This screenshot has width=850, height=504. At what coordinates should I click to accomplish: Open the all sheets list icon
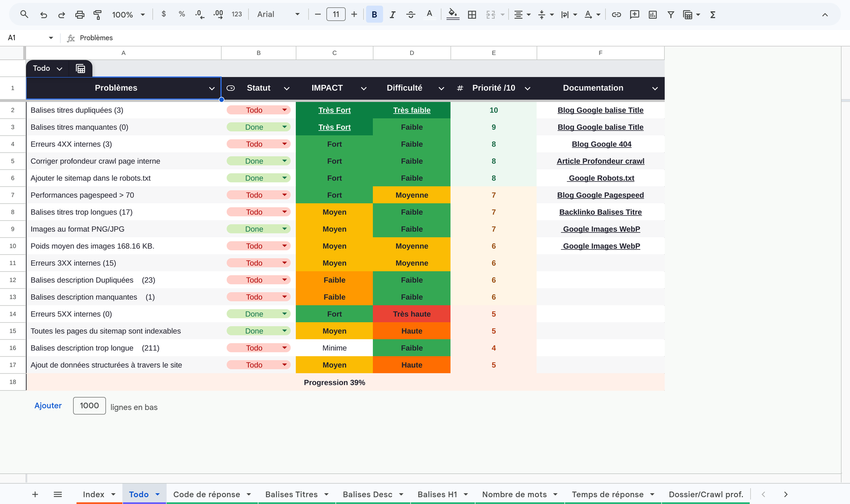coord(58,494)
